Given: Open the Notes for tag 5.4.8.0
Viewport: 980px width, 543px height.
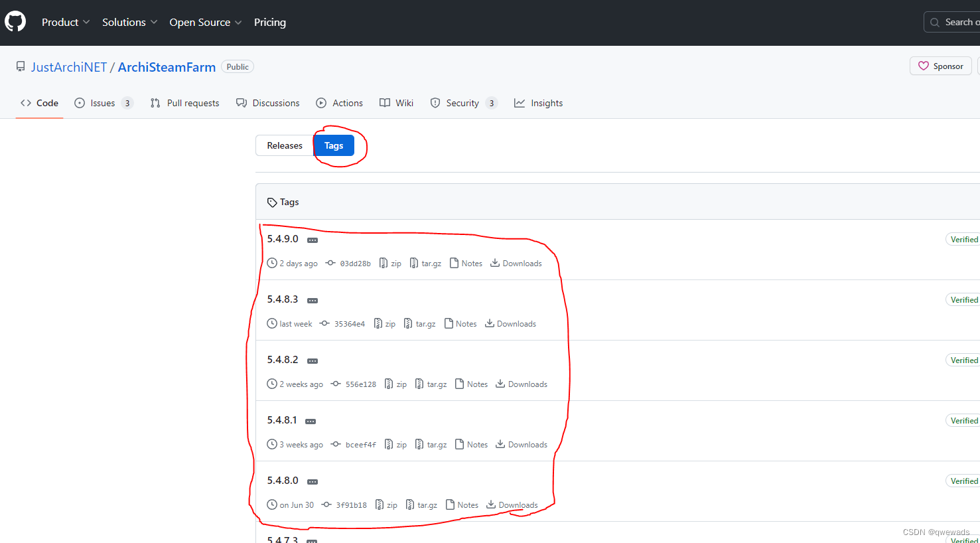Looking at the screenshot, I should click(462, 505).
